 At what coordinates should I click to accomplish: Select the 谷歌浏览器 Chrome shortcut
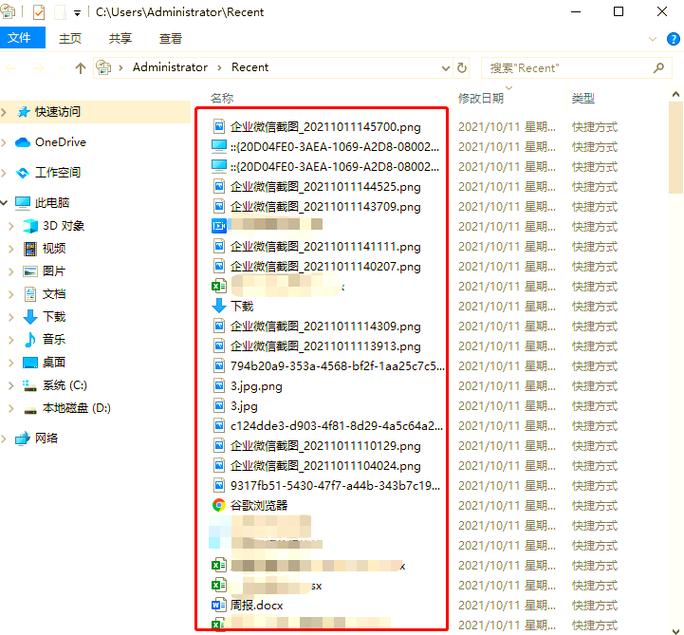click(x=258, y=505)
